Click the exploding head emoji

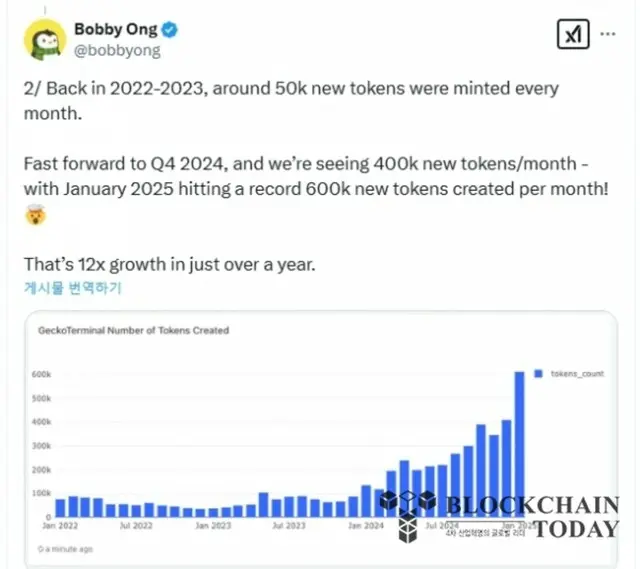[36, 215]
